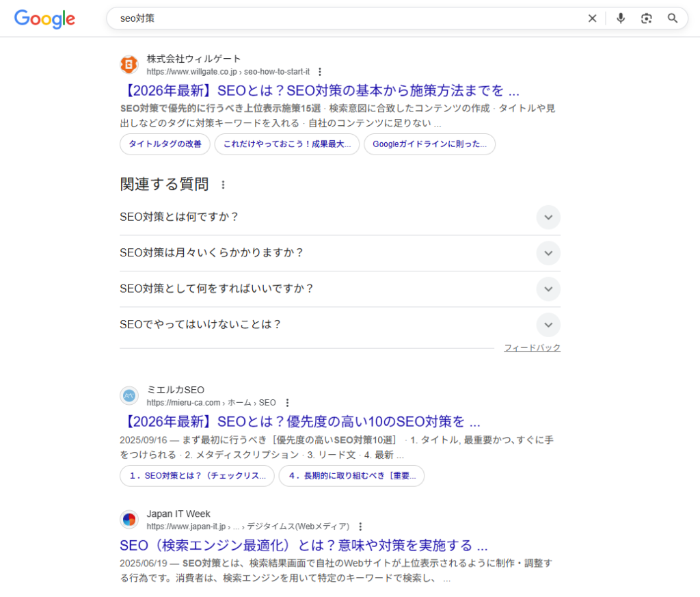
Task: Click the magnifying glass search button
Action: pos(673,18)
